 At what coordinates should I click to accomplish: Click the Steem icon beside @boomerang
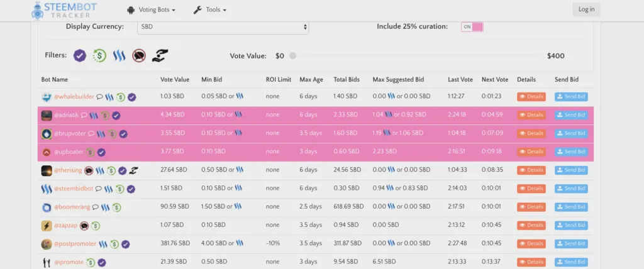coord(105,207)
